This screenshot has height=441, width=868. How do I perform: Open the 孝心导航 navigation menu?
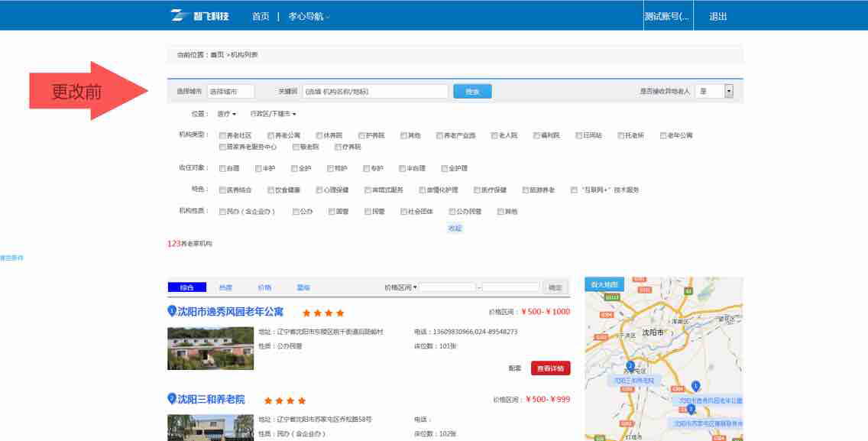tap(309, 16)
